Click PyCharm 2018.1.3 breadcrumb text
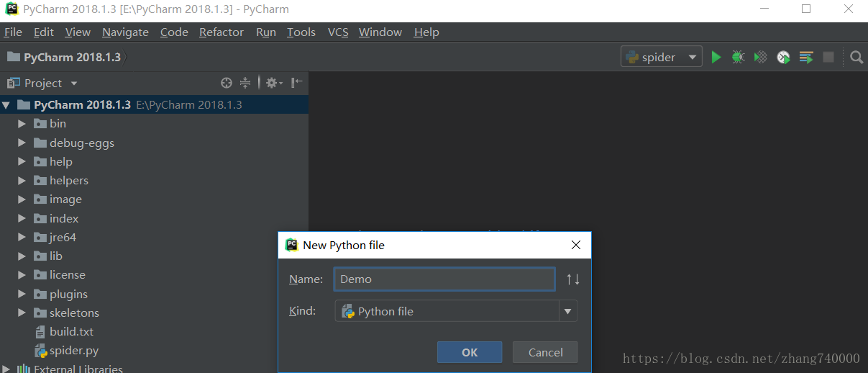This screenshot has height=373, width=868. [73, 57]
